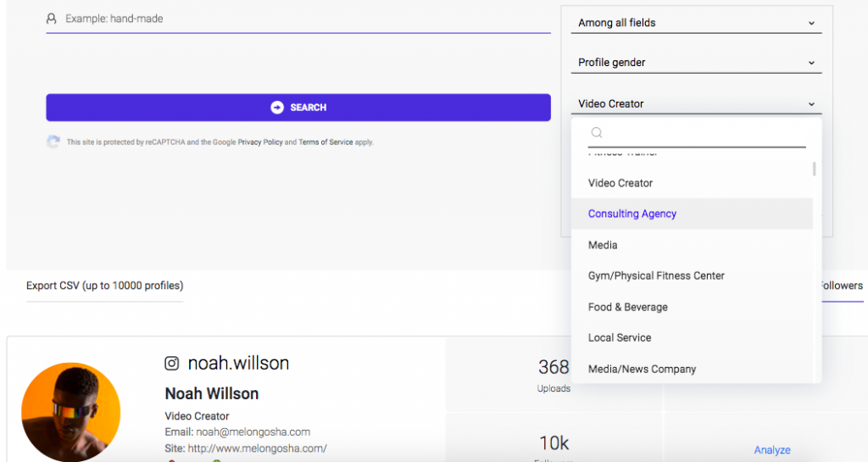Open the Terms of Service link

pos(325,142)
